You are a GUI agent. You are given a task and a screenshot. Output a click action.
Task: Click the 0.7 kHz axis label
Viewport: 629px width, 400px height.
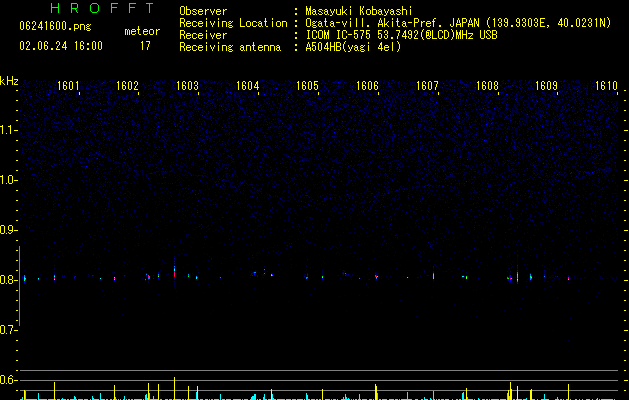pyautogui.click(x=8, y=330)
